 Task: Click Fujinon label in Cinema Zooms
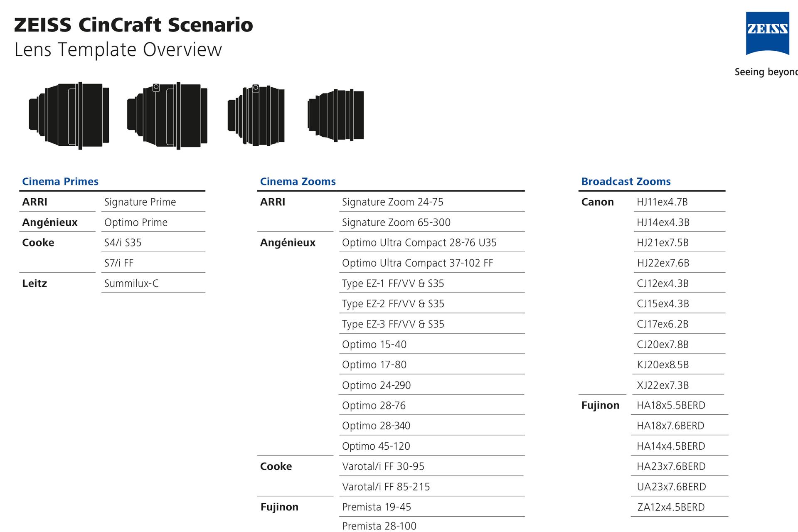tap(279, 507)
